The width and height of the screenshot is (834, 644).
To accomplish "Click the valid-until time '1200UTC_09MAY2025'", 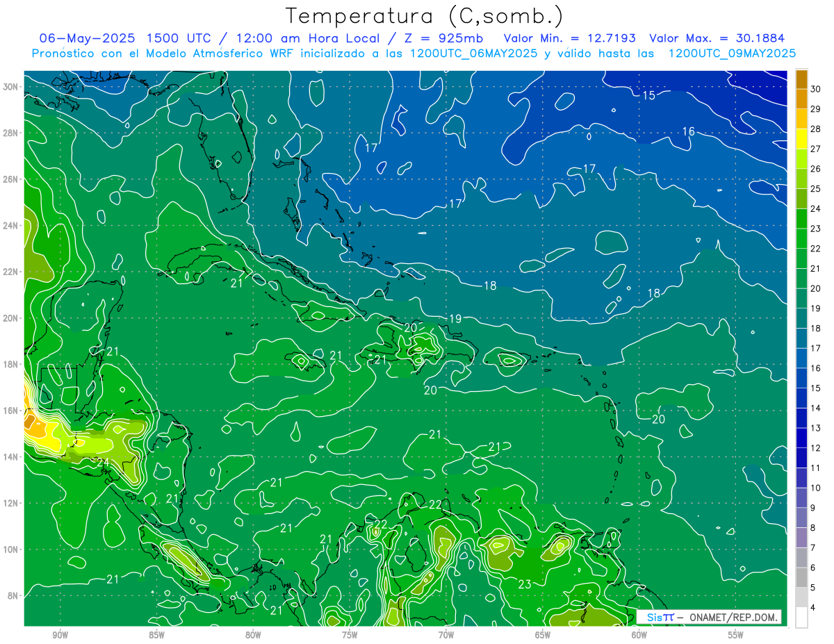I will tap(732, 53).
